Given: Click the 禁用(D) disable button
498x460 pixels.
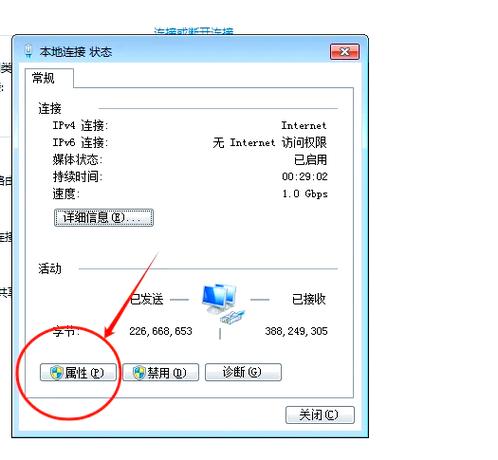Looking at the screenshot, I should [x=161, y=372].
